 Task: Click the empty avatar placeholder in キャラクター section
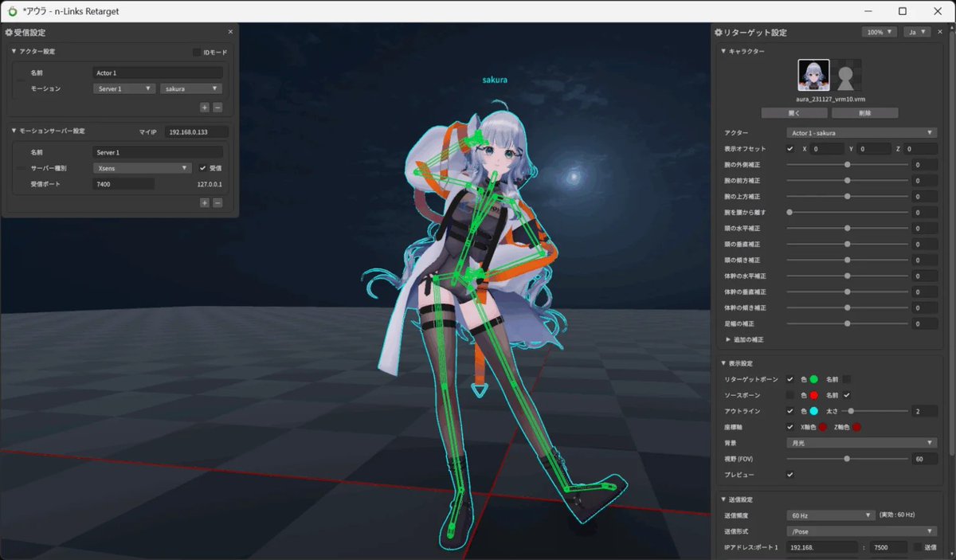847,76
